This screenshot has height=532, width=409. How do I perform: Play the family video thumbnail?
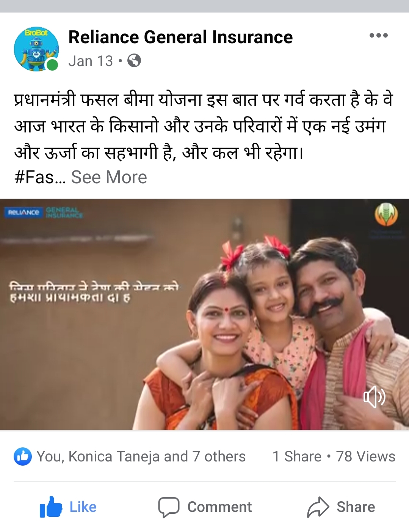pyautogui.click(x=204, y=315)
